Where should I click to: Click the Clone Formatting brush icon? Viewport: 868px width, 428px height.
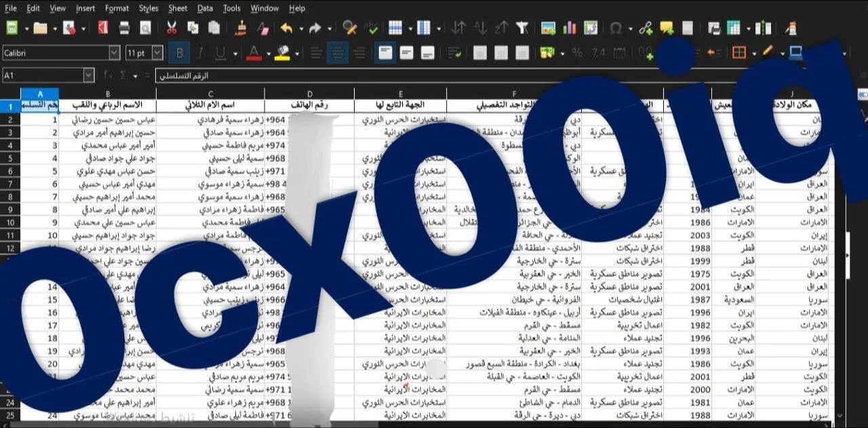pyautogui.click(x=241, y=28)
